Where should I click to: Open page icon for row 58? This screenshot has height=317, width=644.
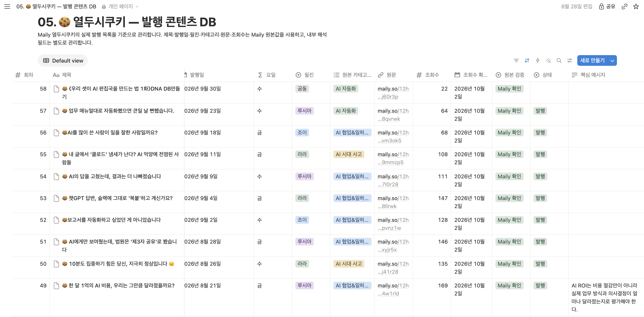[57, 89]
